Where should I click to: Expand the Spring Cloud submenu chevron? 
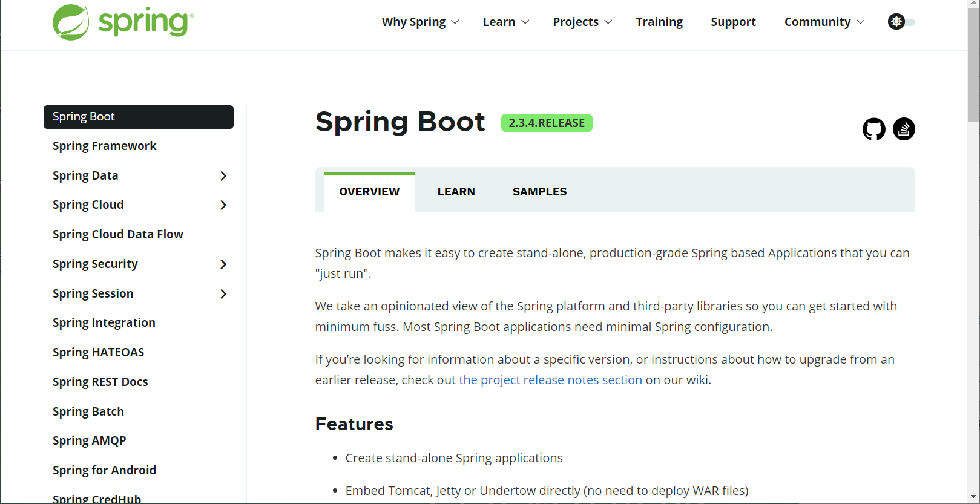tap(223, 205)
